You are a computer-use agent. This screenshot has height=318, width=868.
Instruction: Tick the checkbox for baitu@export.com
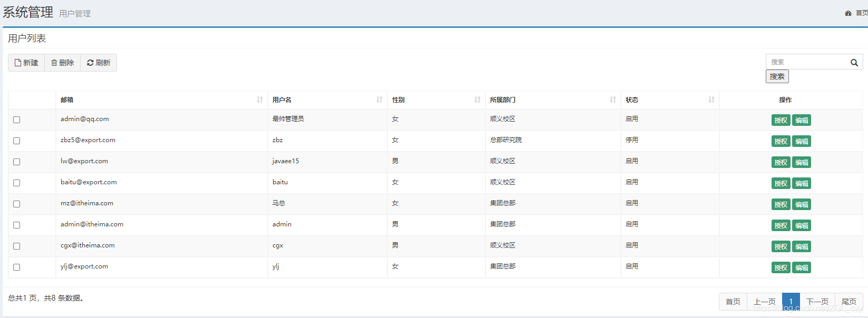coord(17,183)
